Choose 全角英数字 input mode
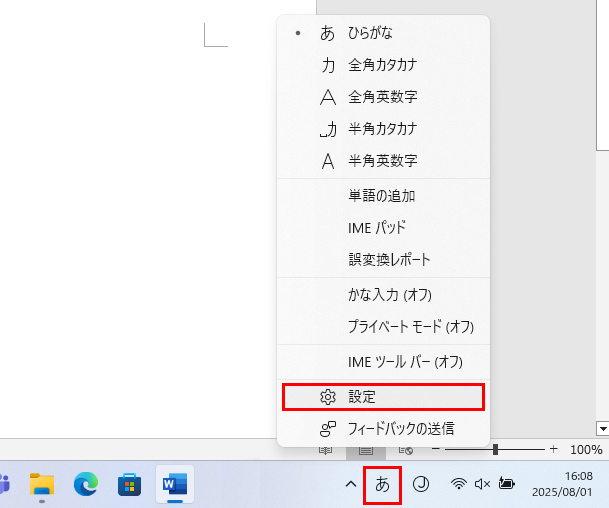This screenshot has width=609, height=508. pos(382,97)
